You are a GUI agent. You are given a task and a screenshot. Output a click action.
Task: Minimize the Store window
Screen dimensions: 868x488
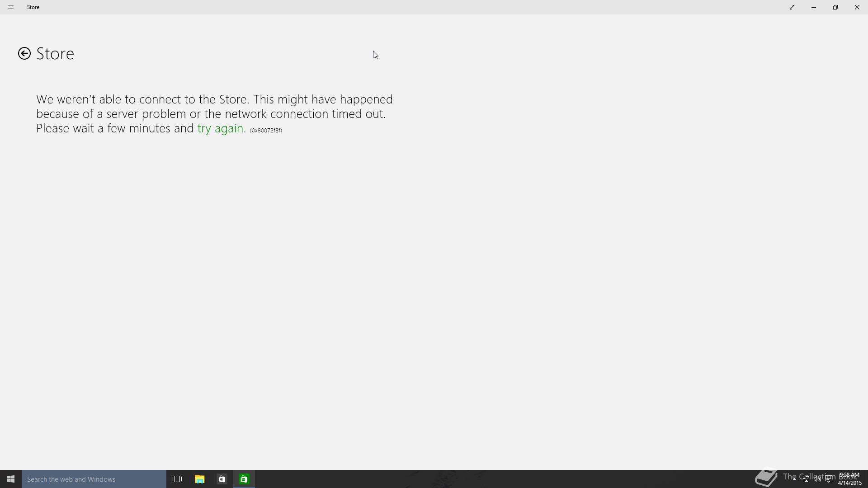click(x=814, y=7)
